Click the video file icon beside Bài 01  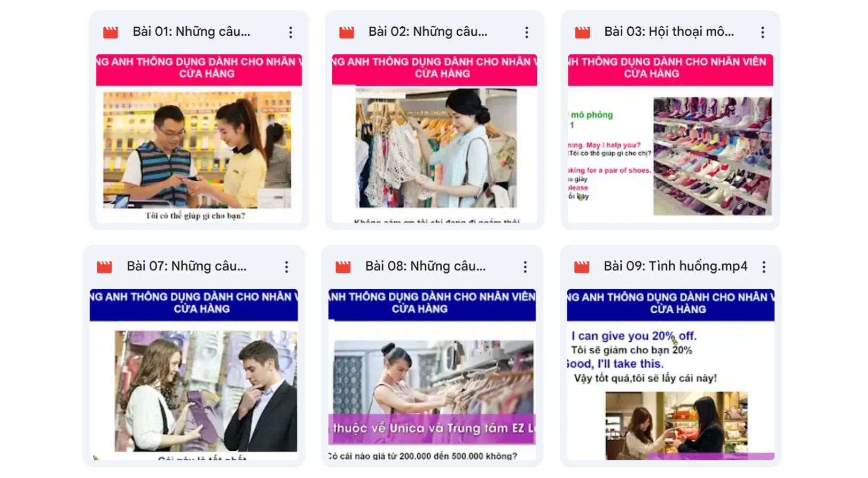point(111,32)
